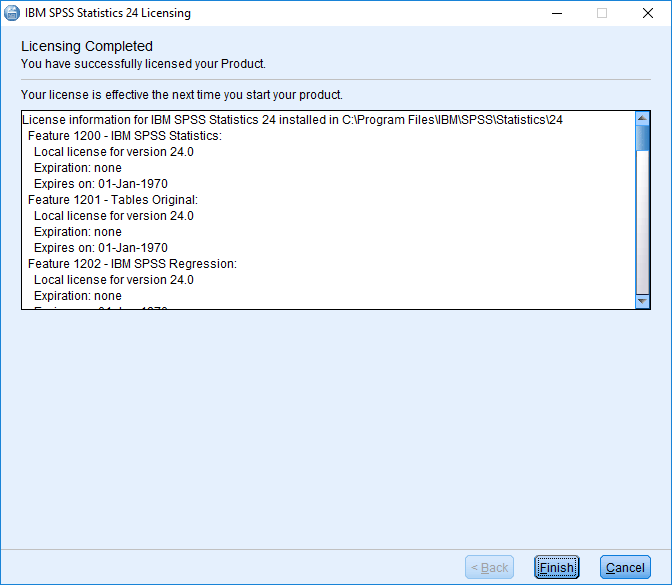Screen dimensions: 672x585
Task: Close the Licensing window with X
Action: click(648, 13)
